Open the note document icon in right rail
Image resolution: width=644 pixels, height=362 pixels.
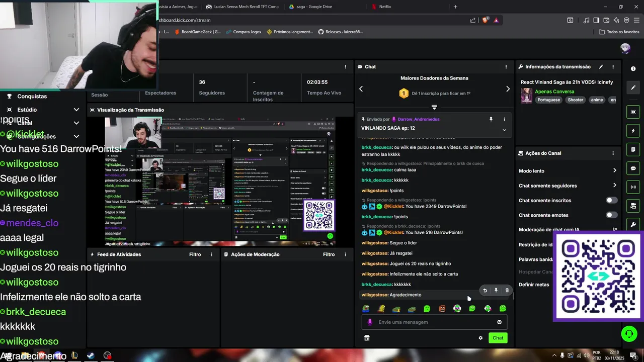click(633, 149)
